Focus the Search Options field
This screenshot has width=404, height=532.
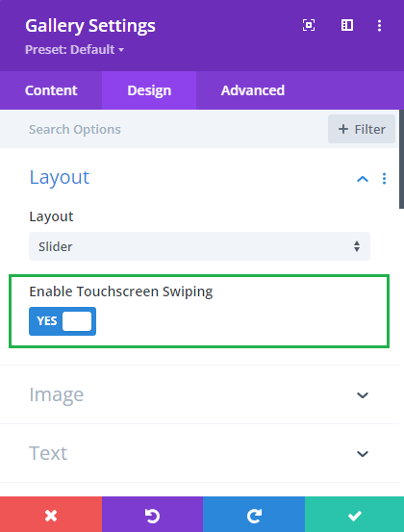point(163,129)
